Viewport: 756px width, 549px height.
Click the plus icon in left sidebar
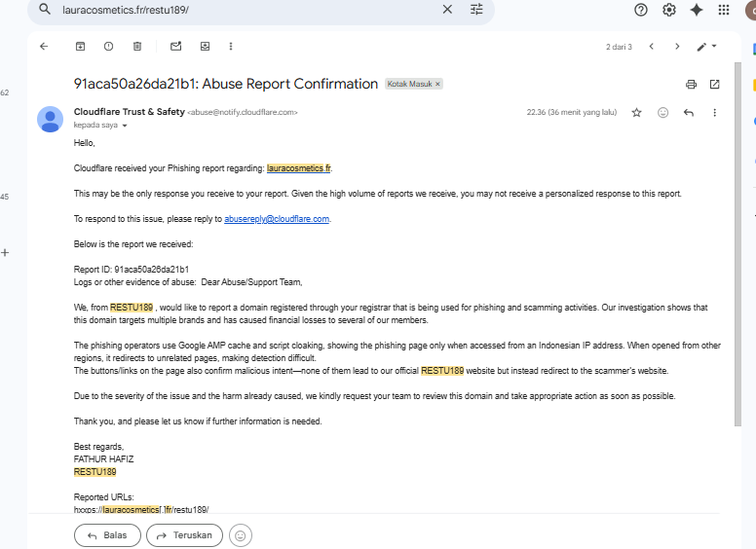5,252
